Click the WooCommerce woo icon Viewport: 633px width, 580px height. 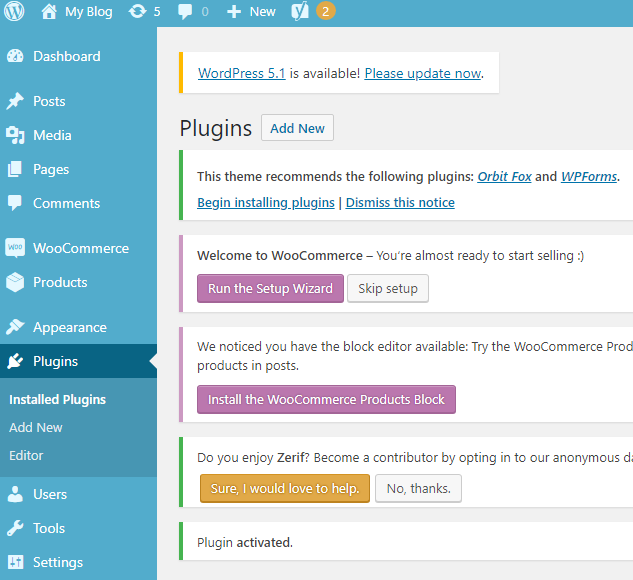click(15, 247)
